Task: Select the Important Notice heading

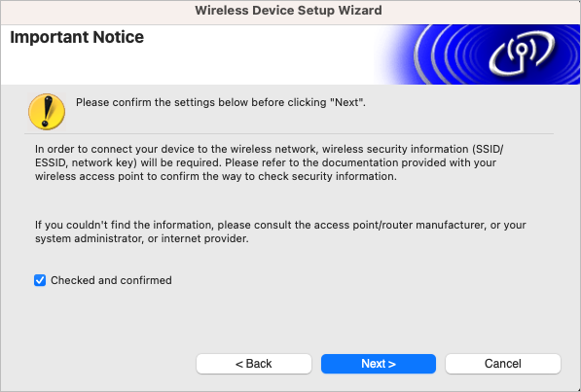Action: point(77,37)
